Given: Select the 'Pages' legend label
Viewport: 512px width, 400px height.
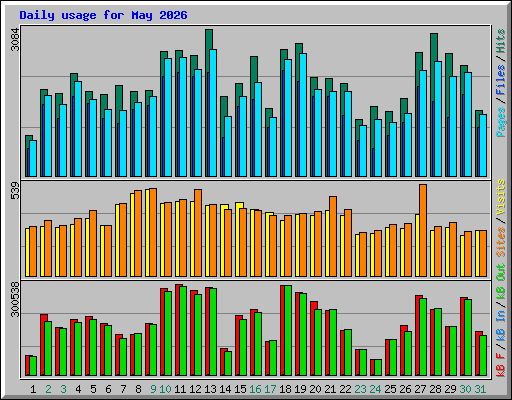Looking at the screenshot, I should tap(500, 122).
